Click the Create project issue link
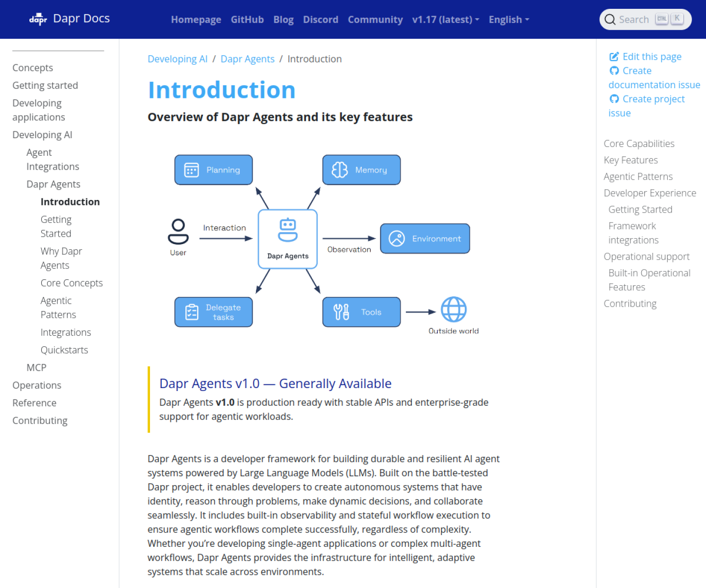This screenshot has height=588, width=706. (647, 106)
